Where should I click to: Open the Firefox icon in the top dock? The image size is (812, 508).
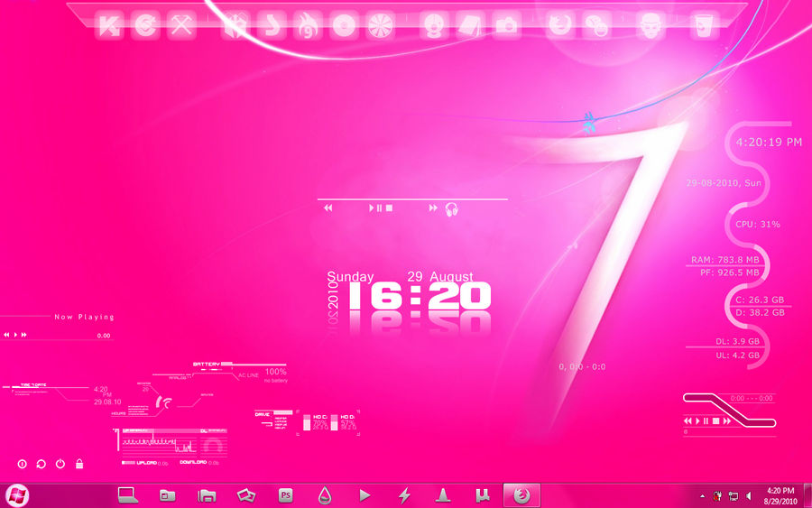tap(560, 25)
